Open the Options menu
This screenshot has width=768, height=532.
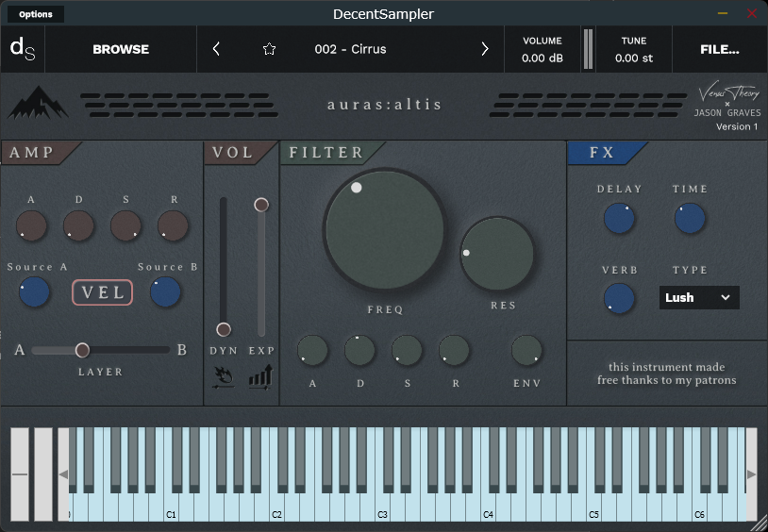coord(36,14)
